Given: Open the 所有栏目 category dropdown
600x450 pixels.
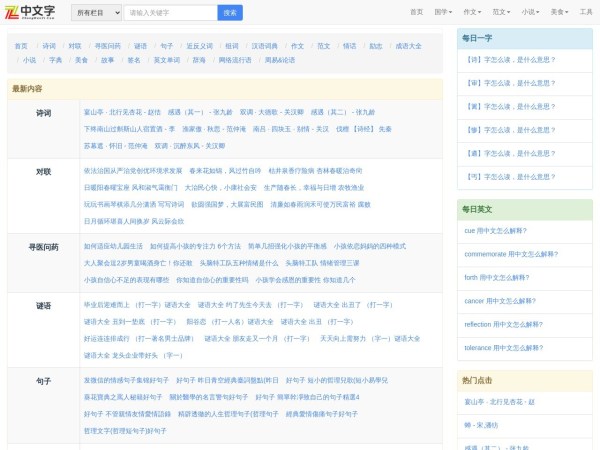Looking at the screenshot, I should 96,13.
